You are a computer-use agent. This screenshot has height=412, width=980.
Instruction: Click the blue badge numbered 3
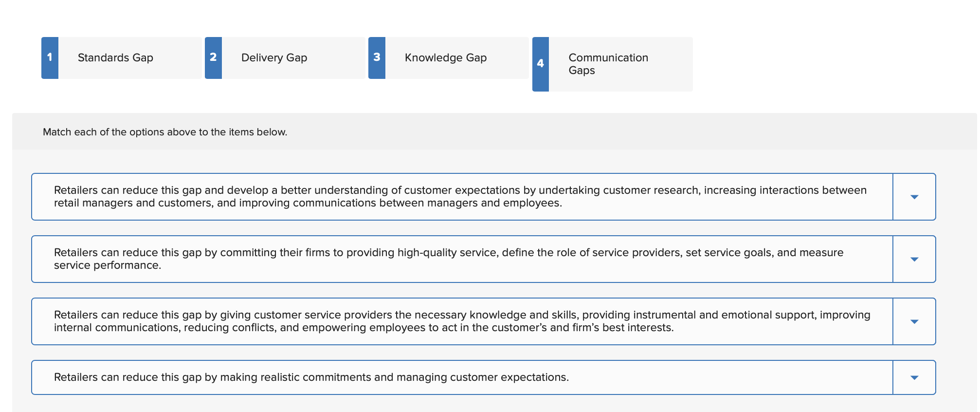[377, 57]
